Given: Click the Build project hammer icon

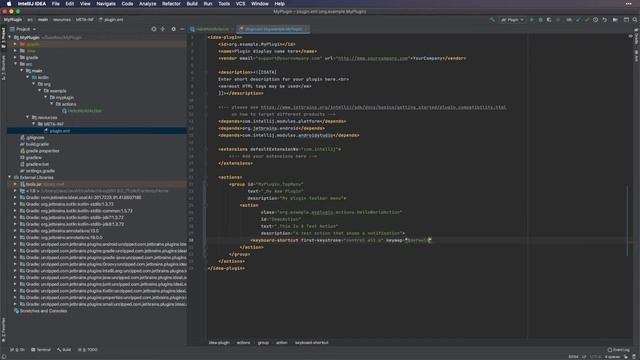Looking at the screenshot, I should pyautogui.click(x=493, y=20).
